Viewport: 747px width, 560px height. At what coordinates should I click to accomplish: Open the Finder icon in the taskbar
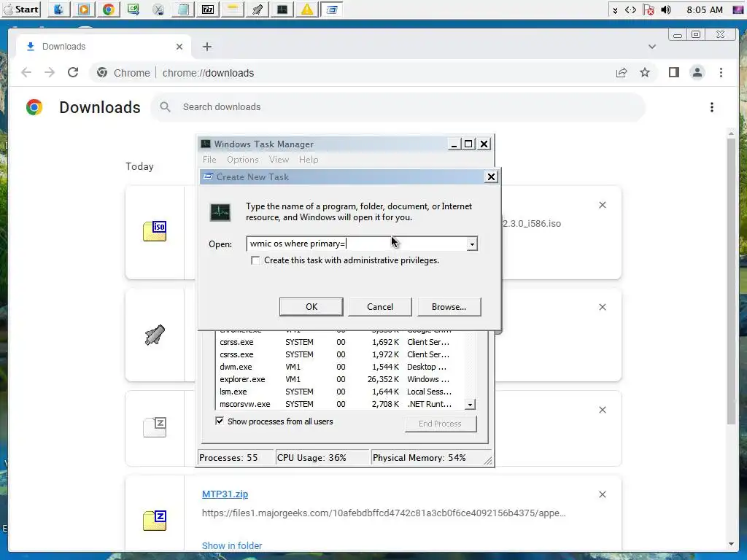tap(58, 9)
